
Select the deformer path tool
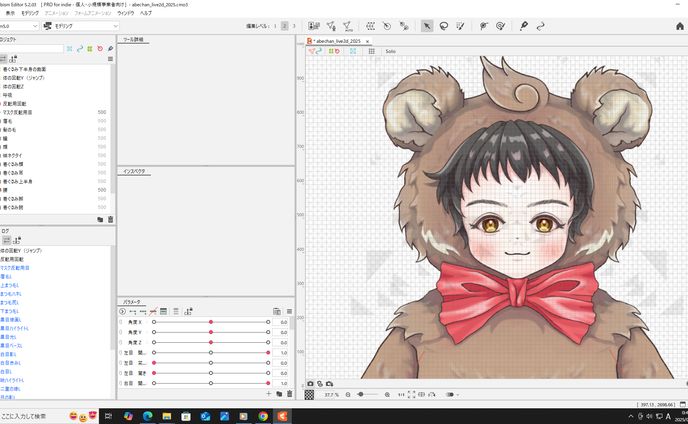(404, 26)
